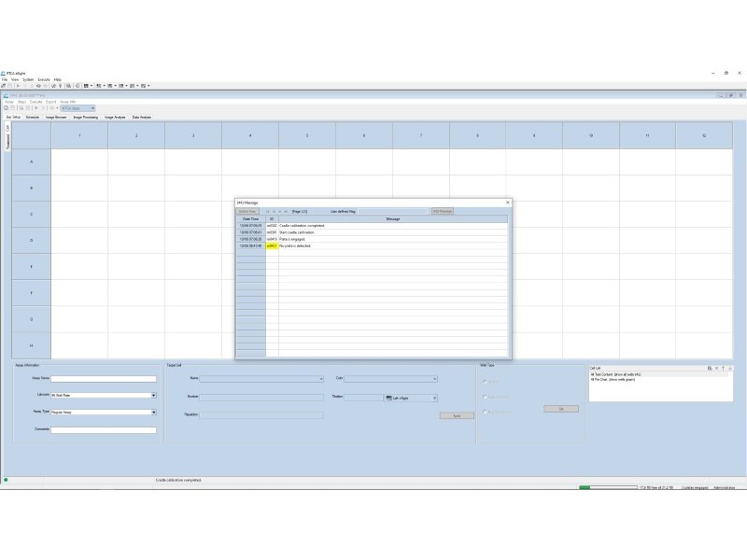Screen dimensions: 747x560
Task: Go to first page in Message dialog
Action: pos(268,212)
